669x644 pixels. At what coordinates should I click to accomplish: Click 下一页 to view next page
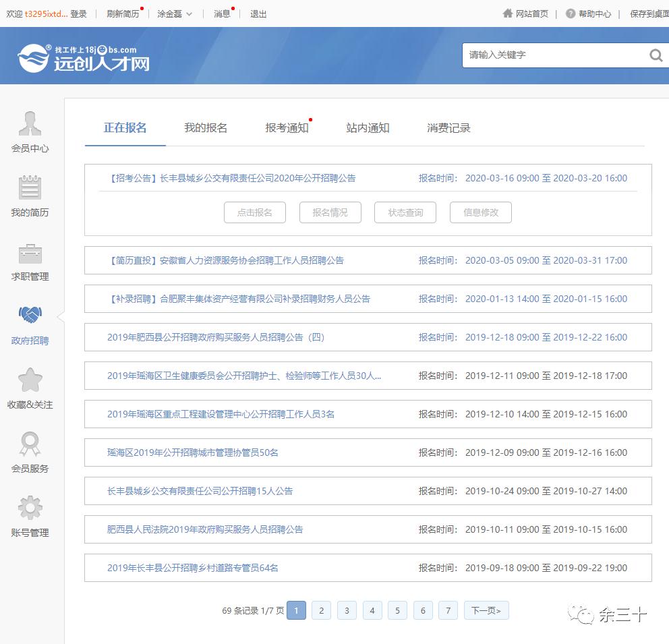click(x=486, y=610)
